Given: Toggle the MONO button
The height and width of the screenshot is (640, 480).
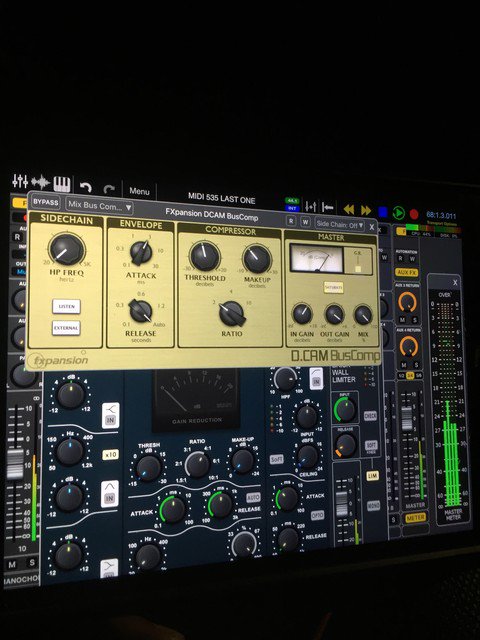Looking at the screenshot, I should tap(373, 506).
